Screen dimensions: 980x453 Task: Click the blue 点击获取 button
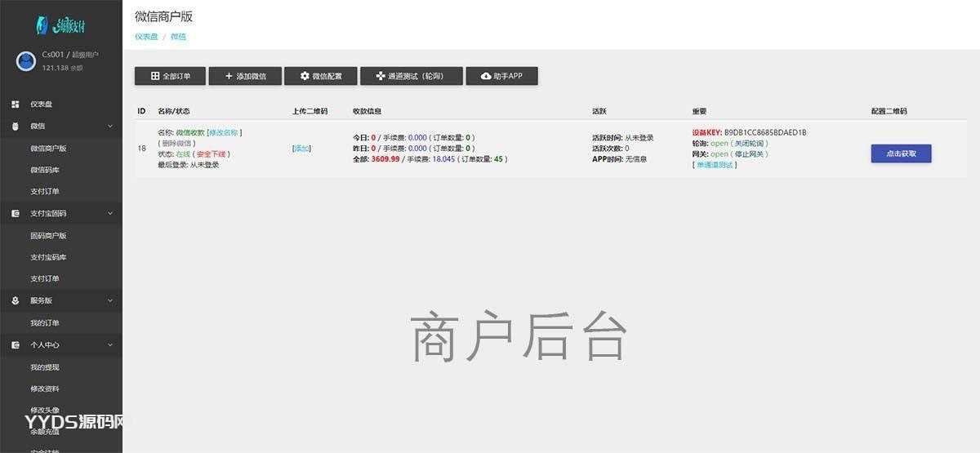901,153
